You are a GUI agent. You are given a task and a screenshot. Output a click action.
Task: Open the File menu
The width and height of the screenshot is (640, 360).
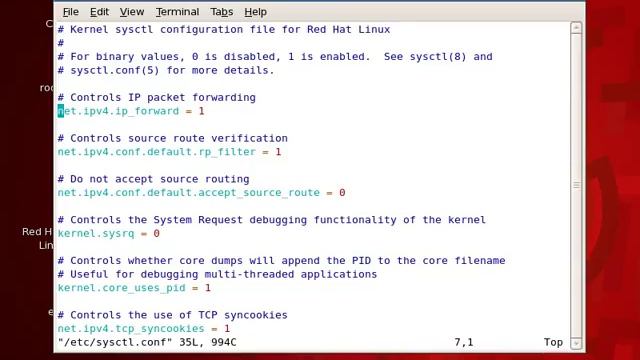click(71, 12)
